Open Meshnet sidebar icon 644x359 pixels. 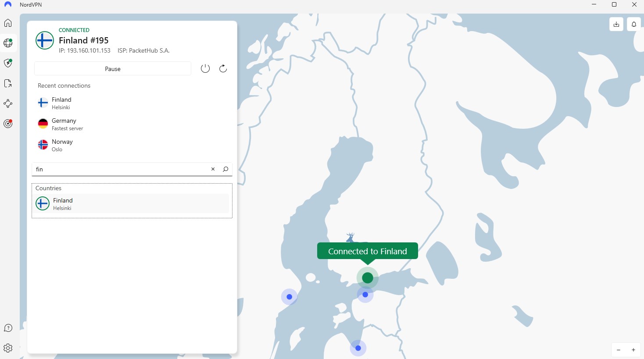tap(8, 103)
